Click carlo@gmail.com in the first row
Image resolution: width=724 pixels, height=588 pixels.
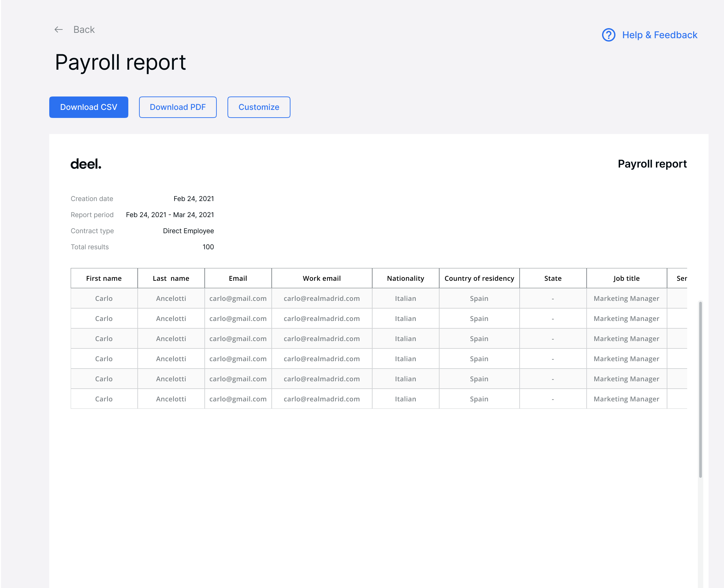(x=238, y=299)
